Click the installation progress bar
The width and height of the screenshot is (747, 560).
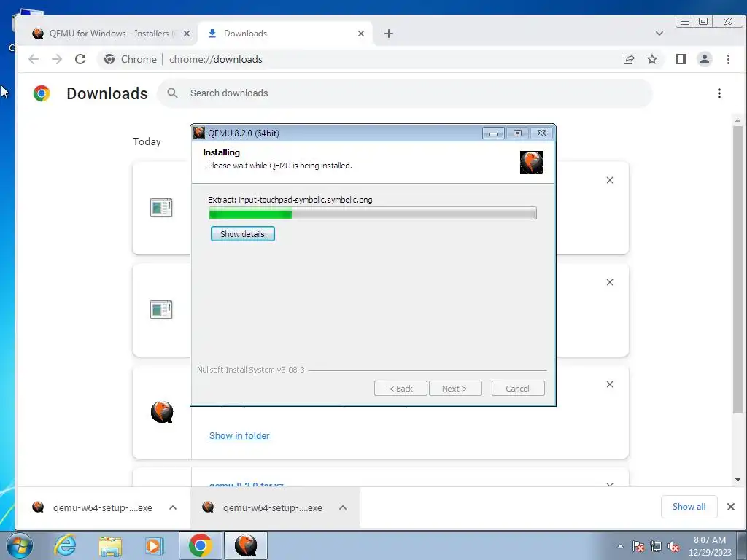373,214
